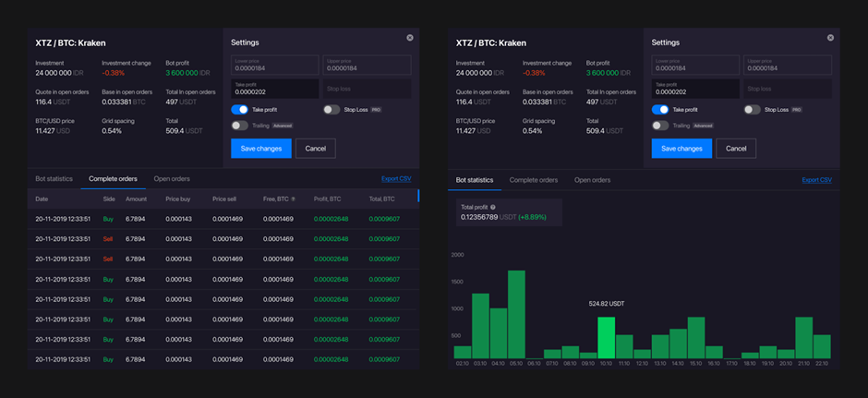This screenshot has height=398, width=868.
Task: Cancel settings in the profit chart panel
Action: point(736,149)
